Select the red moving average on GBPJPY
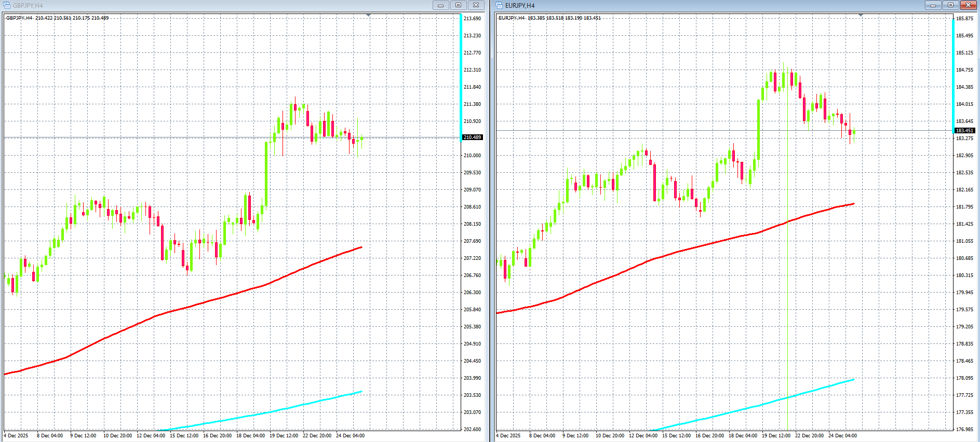The width and height of the screenshot is (980, 442). point(208,301)
